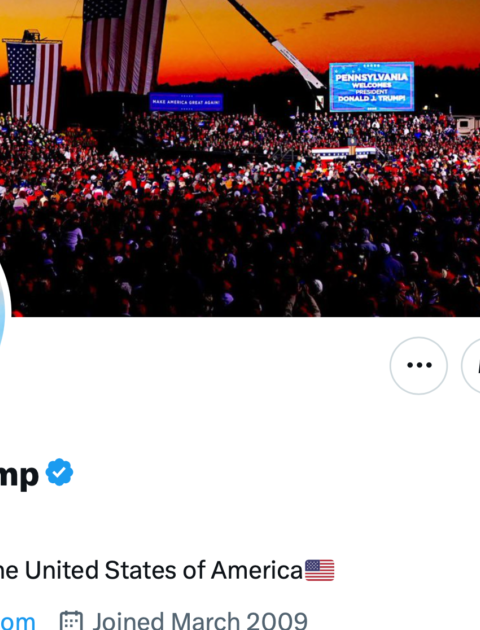Viewport: 480px width, 630px height.
Task: Click the blue verified checkmark badge
Action: pyautogui.click(x=59, y=472)
